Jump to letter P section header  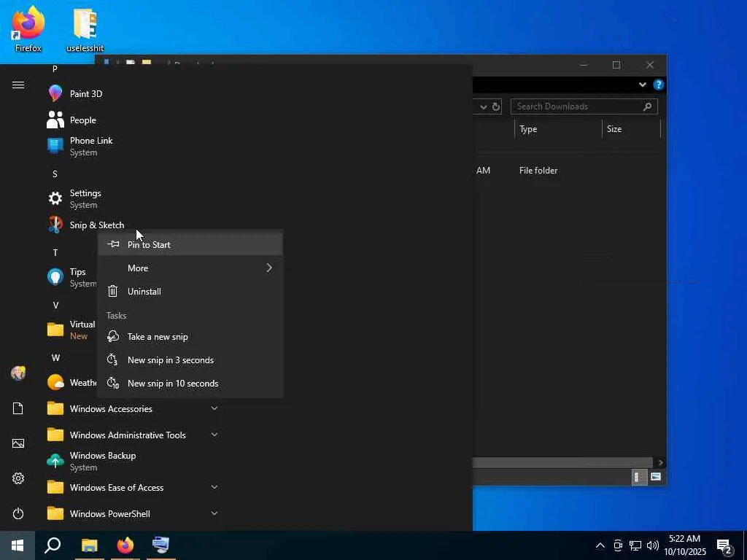(55, 69)
